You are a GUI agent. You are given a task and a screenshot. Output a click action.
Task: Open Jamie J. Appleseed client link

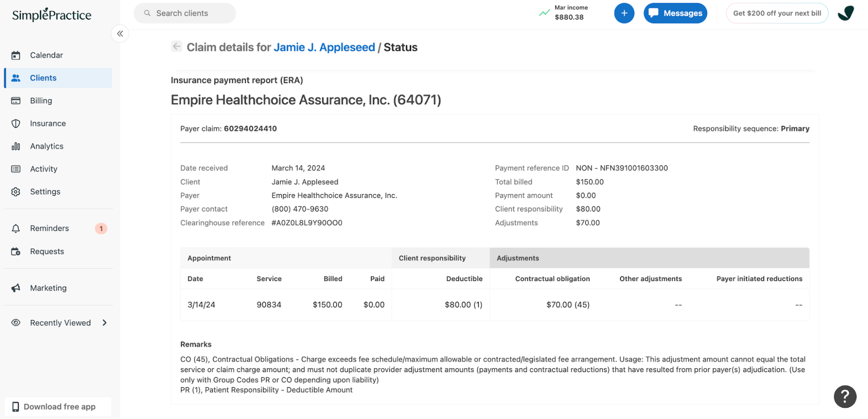pos(324,47)
